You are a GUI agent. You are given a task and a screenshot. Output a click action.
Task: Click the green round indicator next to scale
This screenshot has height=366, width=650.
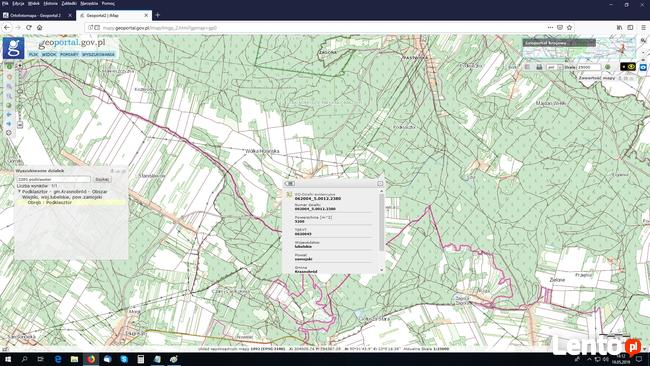pyautogui.click(x=607, y=67)
